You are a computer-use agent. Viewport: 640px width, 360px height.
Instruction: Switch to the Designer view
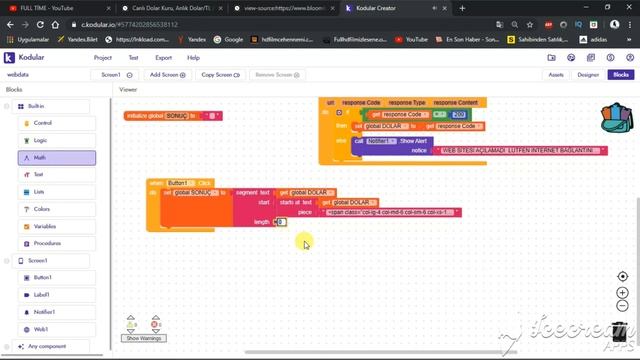[x=588, y=75]
